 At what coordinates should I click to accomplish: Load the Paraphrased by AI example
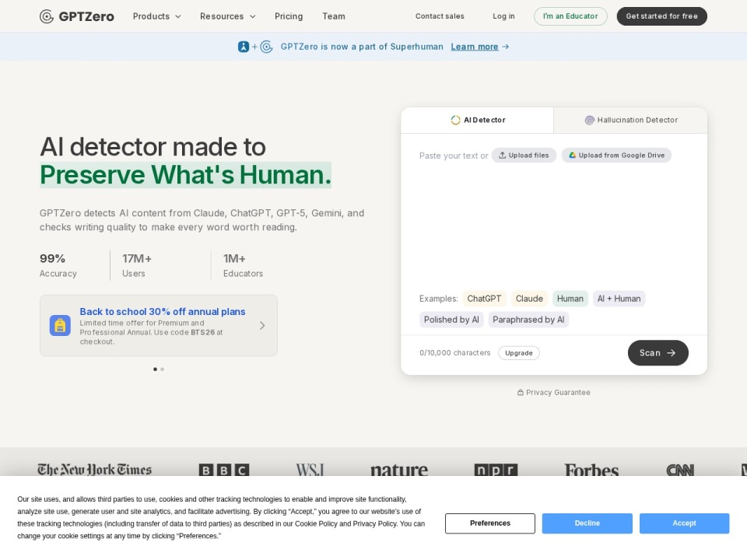(x=528, y=320)
